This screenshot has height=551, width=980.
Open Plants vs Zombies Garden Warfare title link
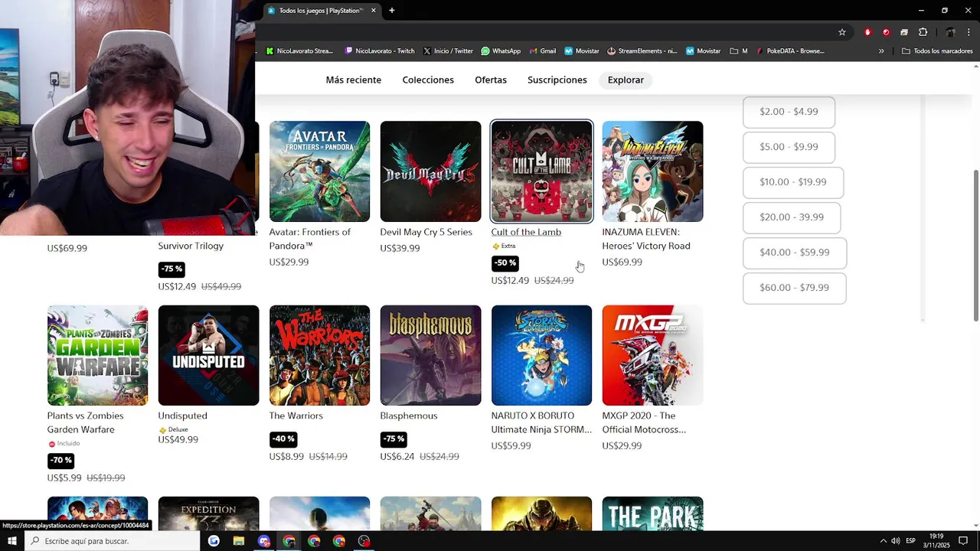pos(86,422)
